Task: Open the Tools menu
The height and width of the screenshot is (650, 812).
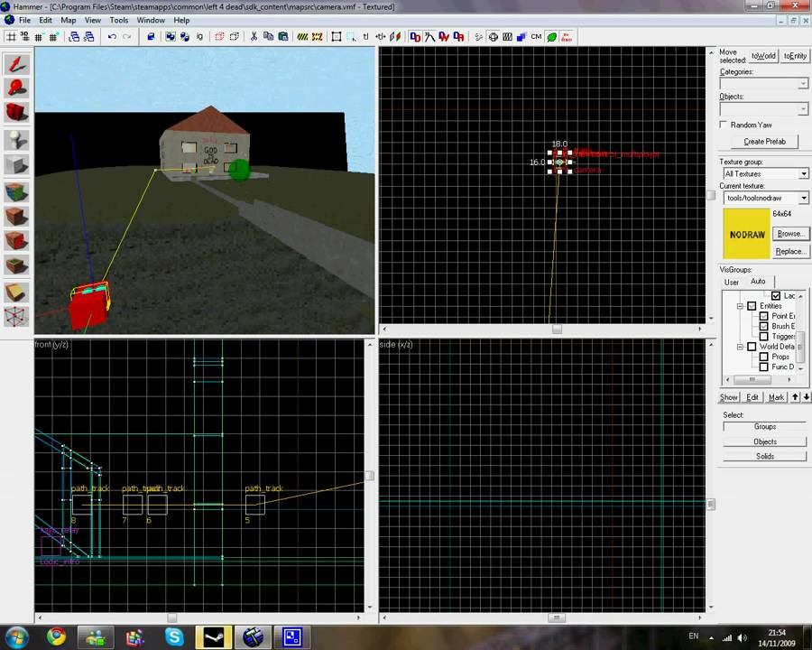Action: coord(118,20)
